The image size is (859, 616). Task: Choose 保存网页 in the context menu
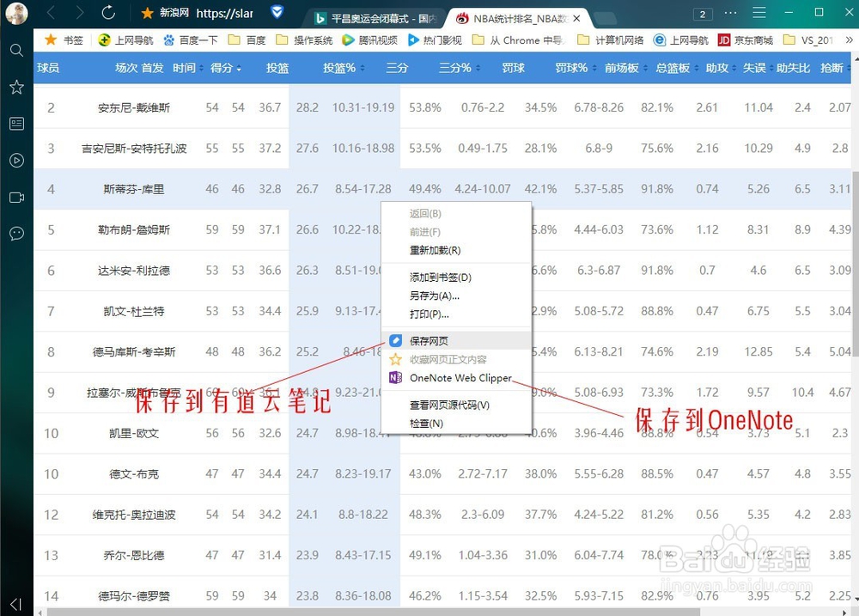[456, 341]
